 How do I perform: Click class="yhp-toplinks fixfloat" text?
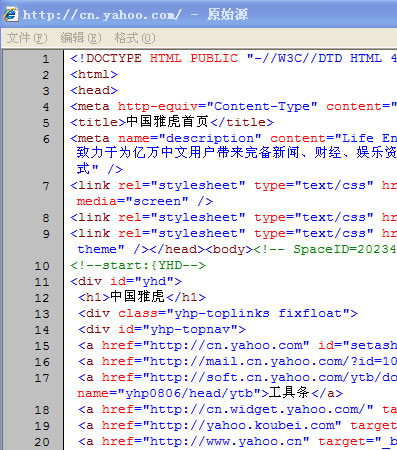click(x=234, y=313)
